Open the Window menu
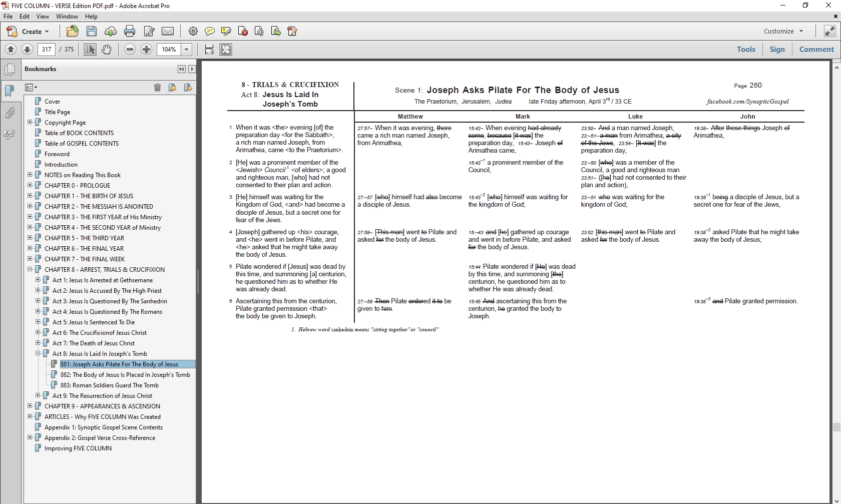841x504 pixels. click(67, 17)
